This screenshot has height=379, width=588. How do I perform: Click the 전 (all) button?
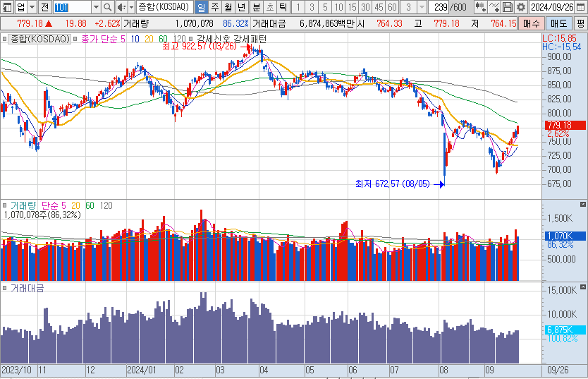pos(44,7)
